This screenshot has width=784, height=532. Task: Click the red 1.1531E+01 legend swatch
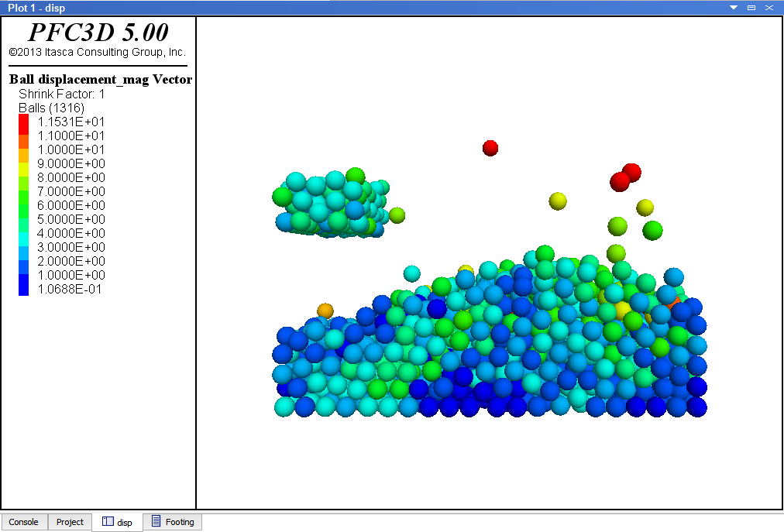click(x=24, y=122)
